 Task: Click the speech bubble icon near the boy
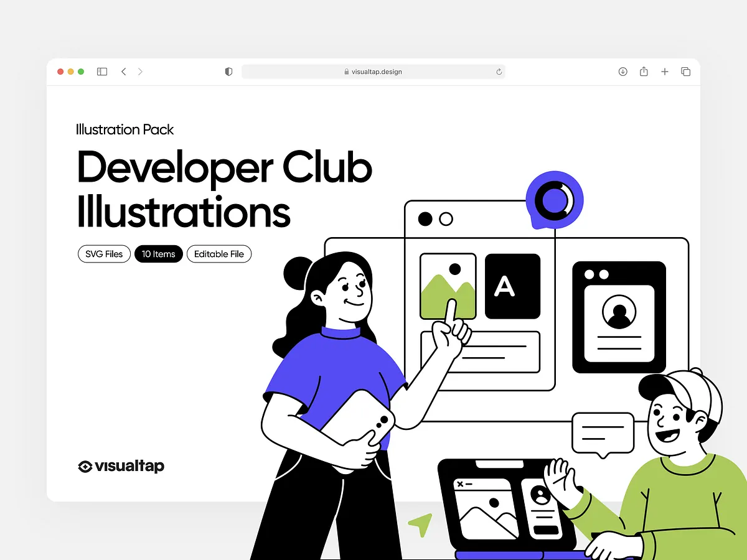[602, 433]
